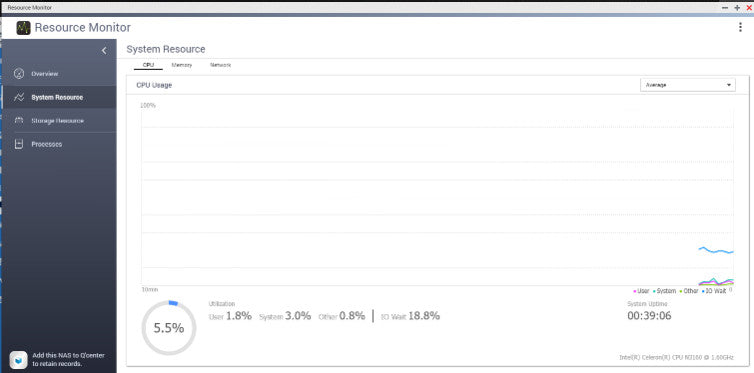This screenshot has width=754, height=373.
Task: Open the Average display mode dropdown
Action: pos(688,85)
